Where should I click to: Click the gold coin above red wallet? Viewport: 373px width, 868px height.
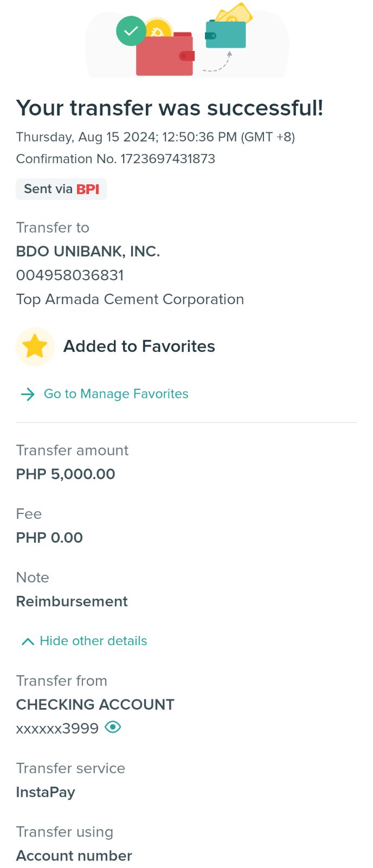(x=158, y=30)
